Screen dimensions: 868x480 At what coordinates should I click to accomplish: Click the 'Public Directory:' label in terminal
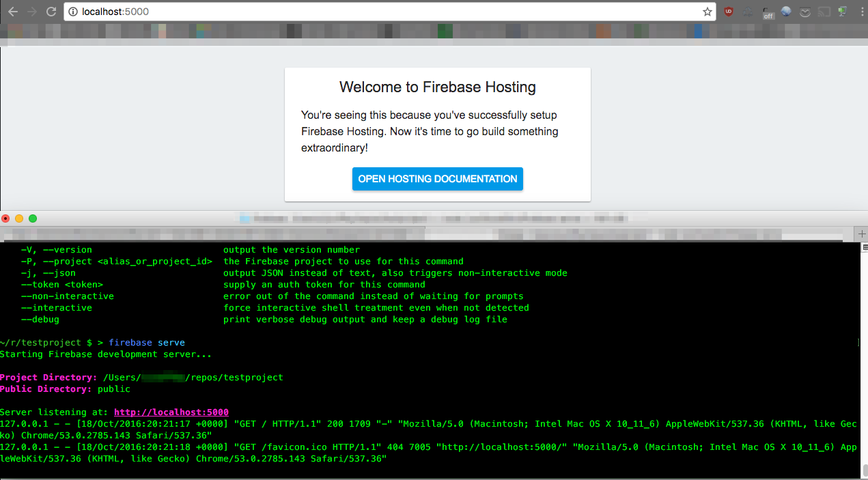click(46, 389)
